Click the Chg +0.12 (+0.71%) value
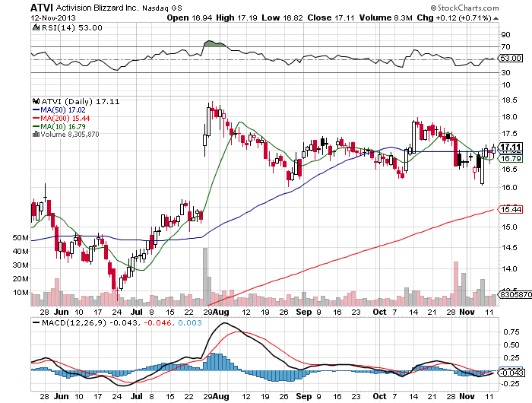The width and height of the screenshot is (532, 403). pyautogui.click(x=454, y=18)
